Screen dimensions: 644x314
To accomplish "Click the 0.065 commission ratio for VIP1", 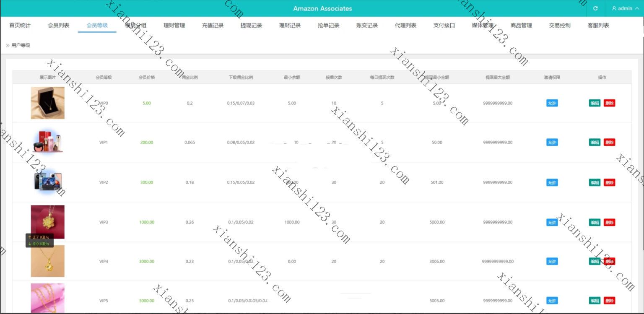I will click(190, 143).
